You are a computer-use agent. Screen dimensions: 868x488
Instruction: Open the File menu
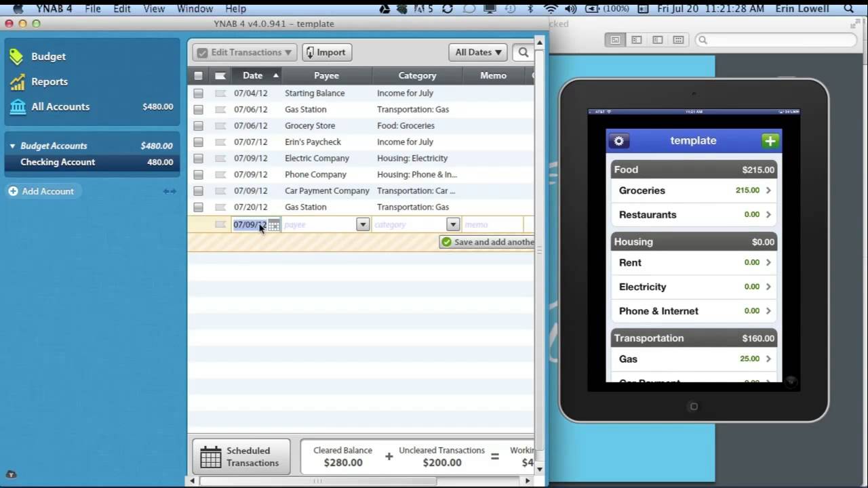click(x=93, y=9)
